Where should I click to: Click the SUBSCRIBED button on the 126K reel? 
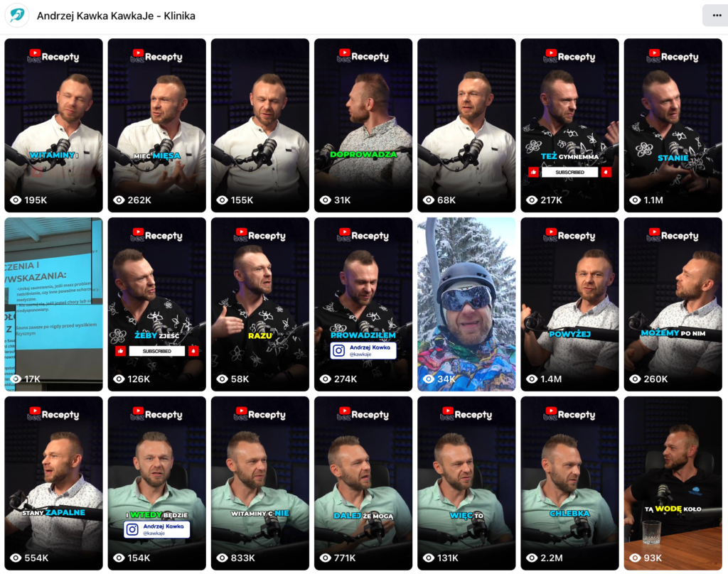157,351
